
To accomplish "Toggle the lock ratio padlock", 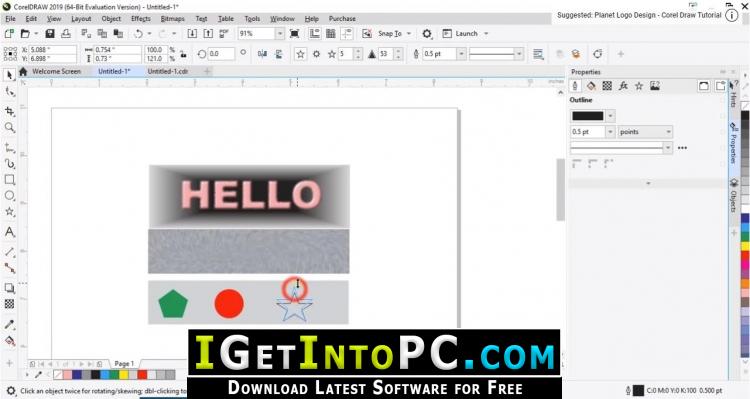I will [x=183, y=54].
